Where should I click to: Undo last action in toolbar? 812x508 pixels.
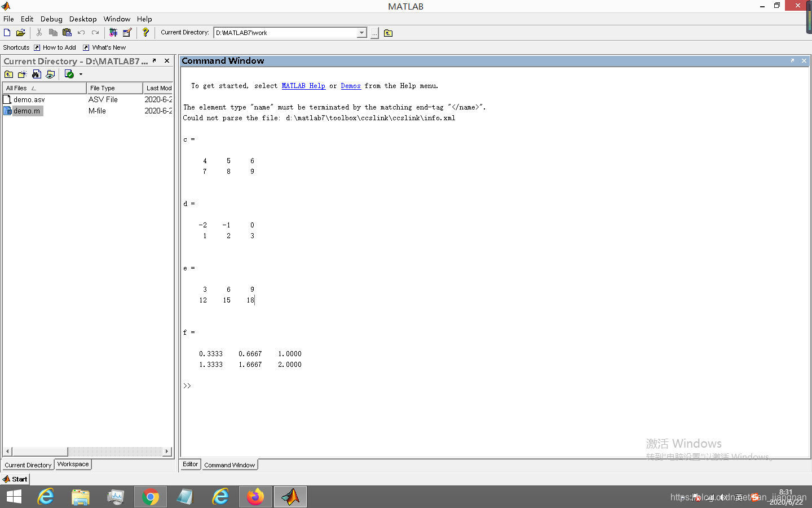tap(81, 33)
